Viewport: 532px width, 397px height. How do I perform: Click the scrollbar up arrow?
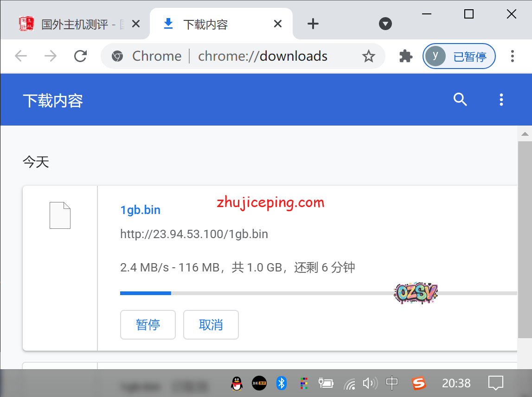(x=525, y=134)
